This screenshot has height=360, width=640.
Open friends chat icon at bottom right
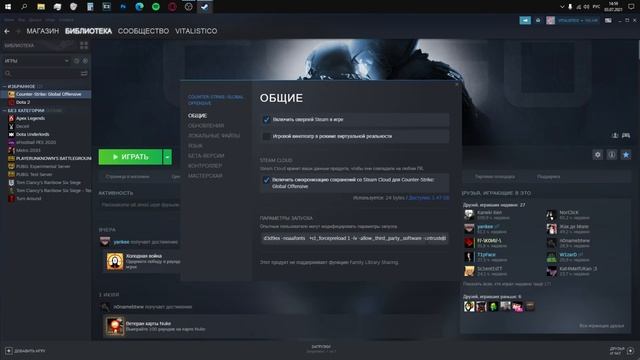(631, 351)
